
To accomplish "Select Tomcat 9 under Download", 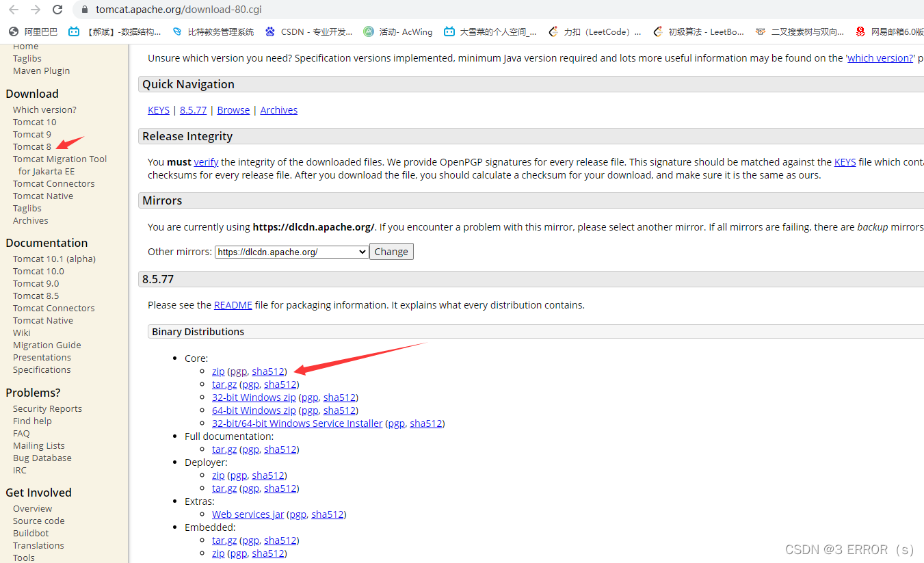I will (32, 134).
